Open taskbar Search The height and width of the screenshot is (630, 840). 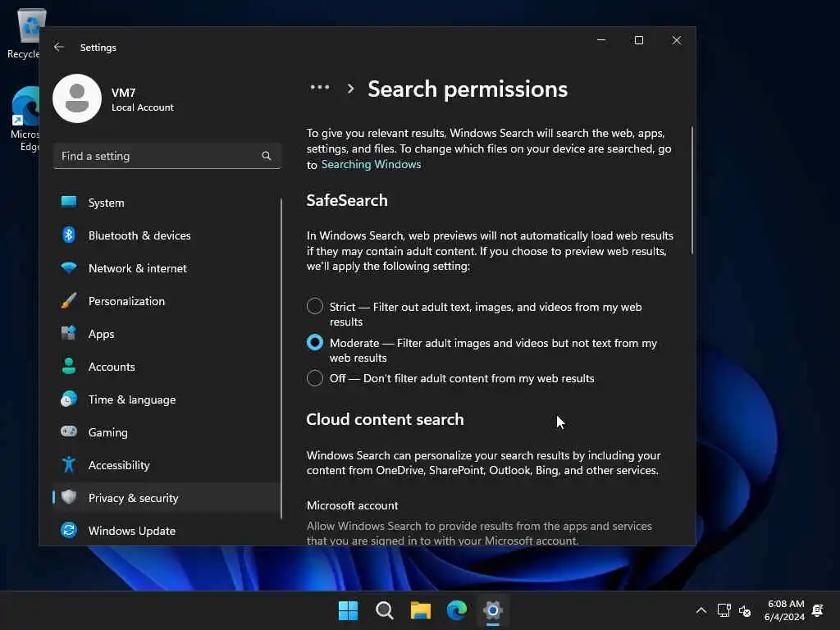point(384,610)
